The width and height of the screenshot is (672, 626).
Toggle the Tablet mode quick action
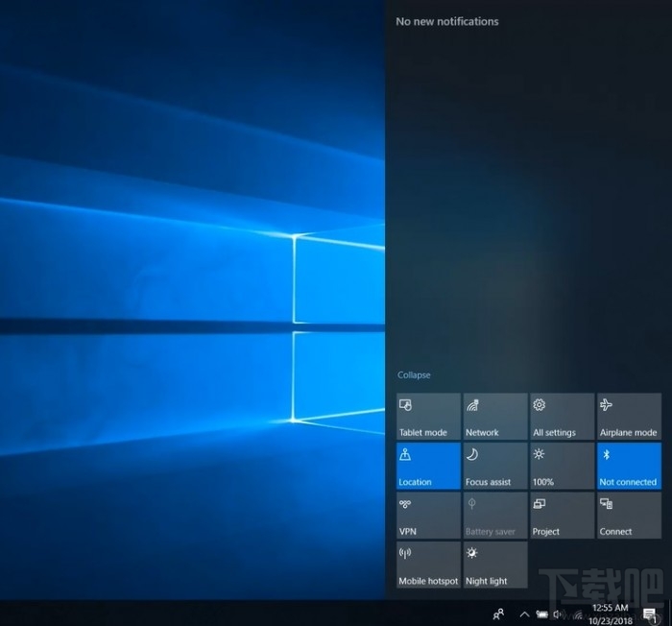[x=428, y=417]
